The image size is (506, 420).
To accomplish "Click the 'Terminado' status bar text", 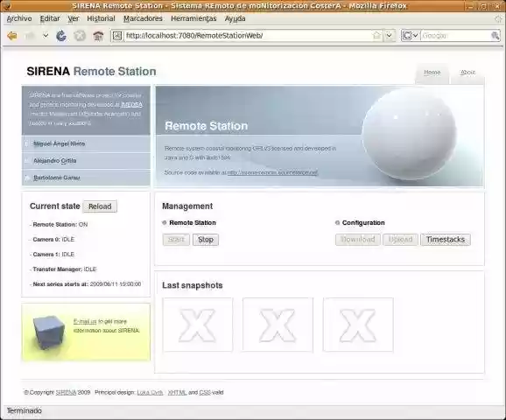I will 25,410.
